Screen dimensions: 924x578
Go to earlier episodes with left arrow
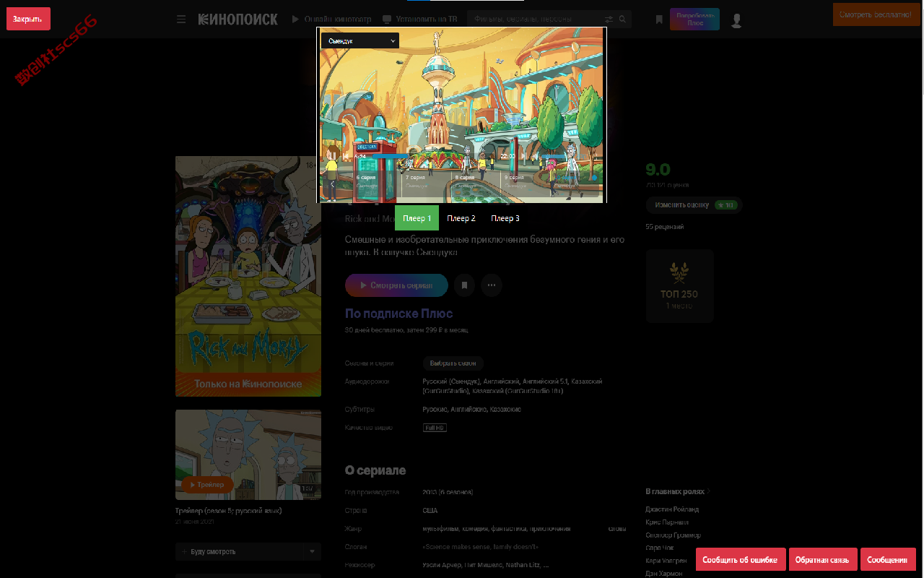pyautogui.click(x=332, y=184)
